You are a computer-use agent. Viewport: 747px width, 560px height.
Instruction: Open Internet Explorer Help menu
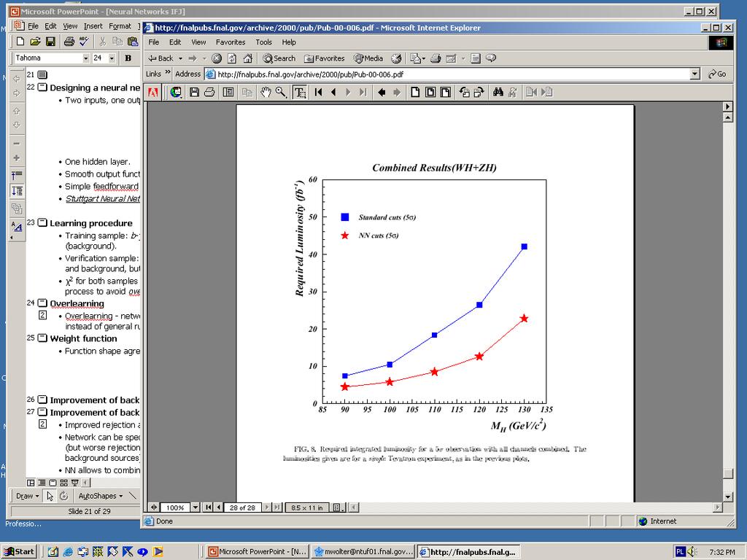[289, 42]
